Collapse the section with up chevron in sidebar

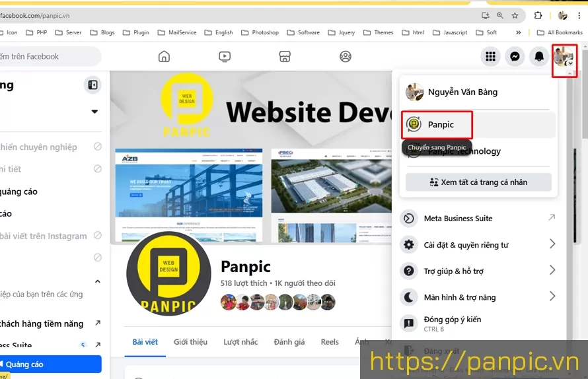click(x=98, y=281)
